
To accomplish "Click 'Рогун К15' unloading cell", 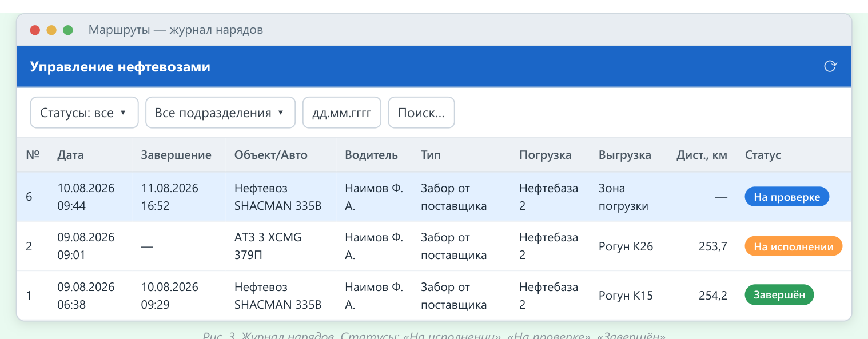I will coord(626,296).
